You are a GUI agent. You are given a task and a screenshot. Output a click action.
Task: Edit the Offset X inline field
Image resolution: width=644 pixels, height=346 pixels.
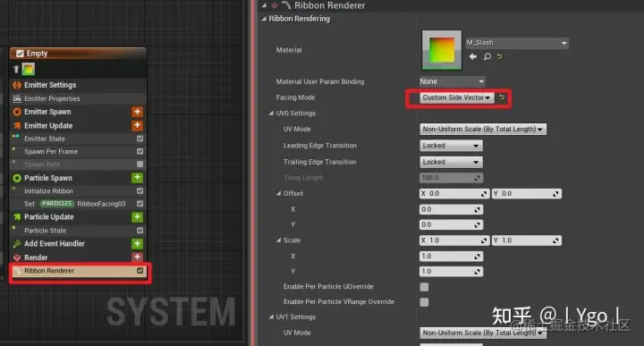(454, 193)
